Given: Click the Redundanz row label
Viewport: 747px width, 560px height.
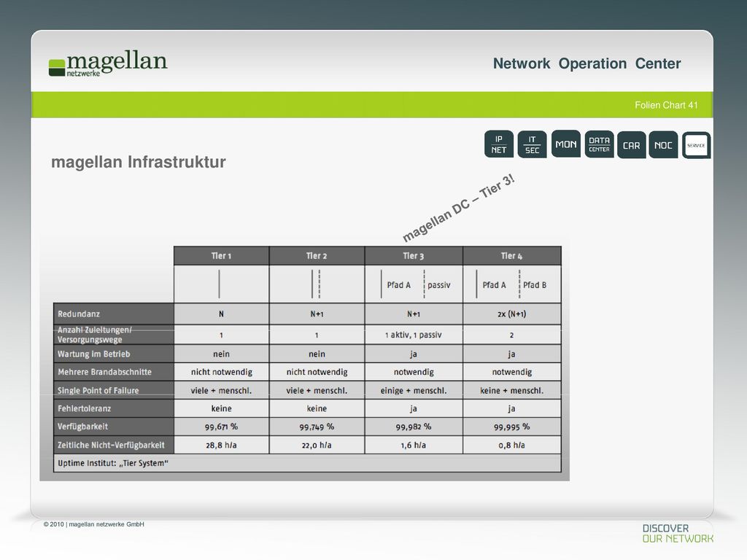Looking at the screenshot, I should pos(114,314).
